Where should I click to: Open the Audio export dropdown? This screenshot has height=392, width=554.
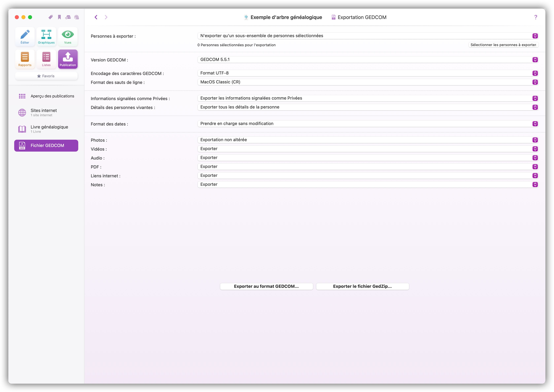(x=368, y=158)
